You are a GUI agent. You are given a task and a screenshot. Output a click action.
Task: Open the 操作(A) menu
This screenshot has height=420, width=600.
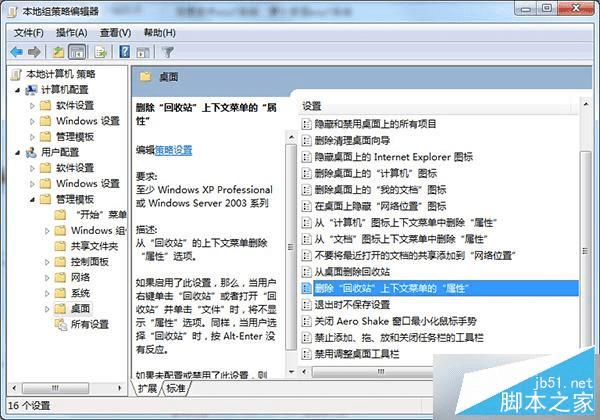[x=72, y=33]
